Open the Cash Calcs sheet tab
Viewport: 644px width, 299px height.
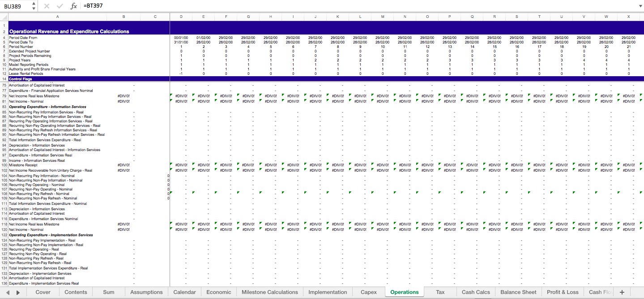476,292
